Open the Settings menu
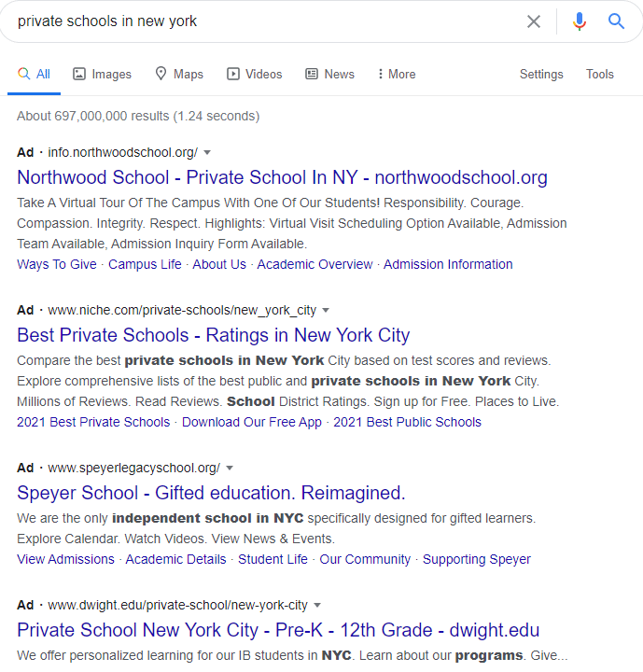This screenshot has width=643, height=672. pyautogui.click(x=541, y=75)
